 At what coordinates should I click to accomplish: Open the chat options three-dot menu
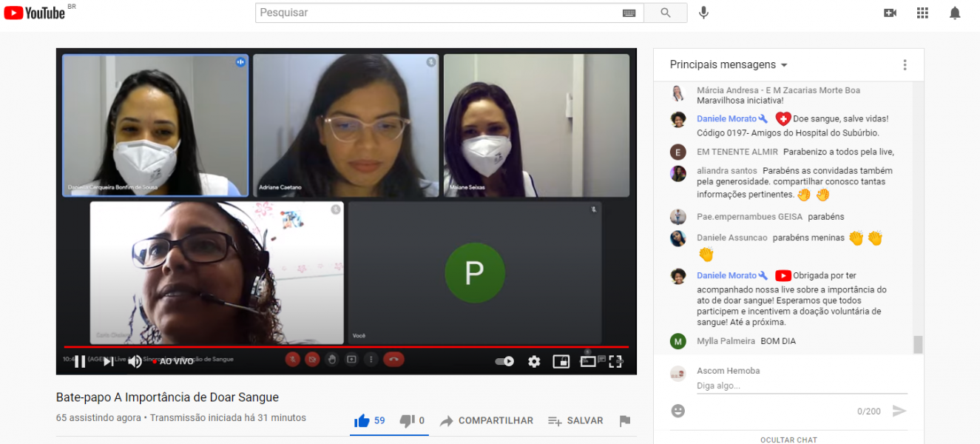pyautogui.click(x=905, y=64)
